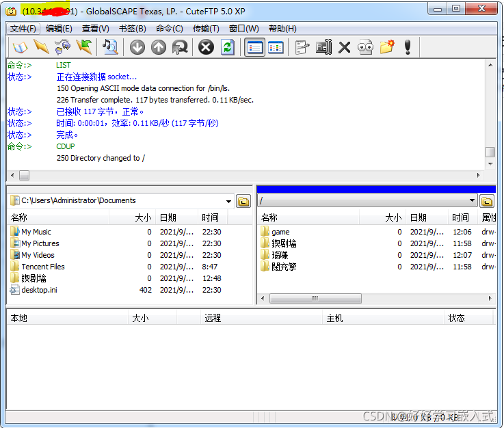Image resolution: width=504 pixels, height=428 pixels.
Task: Expand the local path dropdown arrow
Action: coord(228,202)
